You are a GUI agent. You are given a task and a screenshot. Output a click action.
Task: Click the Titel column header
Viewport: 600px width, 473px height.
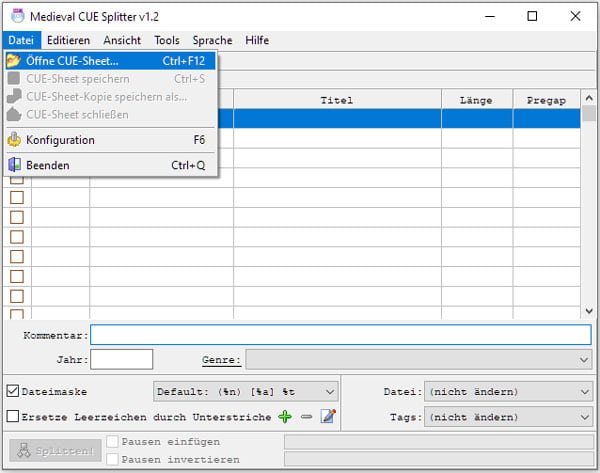(337, 100)
